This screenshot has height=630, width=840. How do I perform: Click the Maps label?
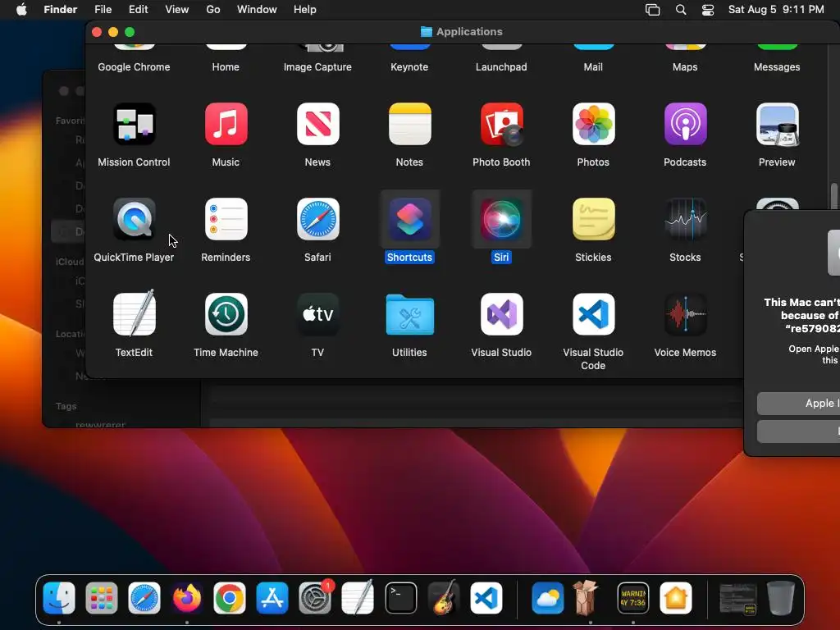pyautogui.click(x=685, y=67)
